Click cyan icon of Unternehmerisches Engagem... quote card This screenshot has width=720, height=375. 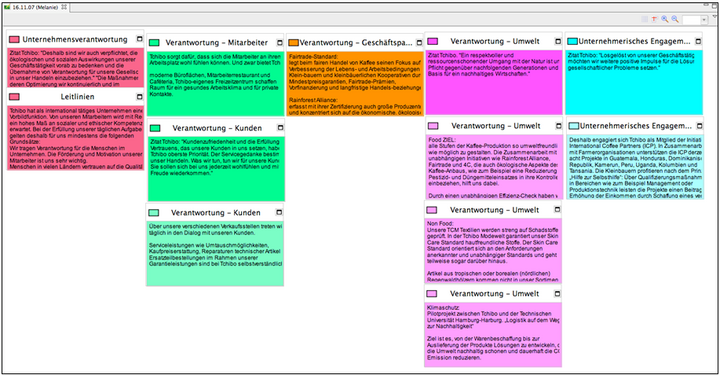click(573, 41)
